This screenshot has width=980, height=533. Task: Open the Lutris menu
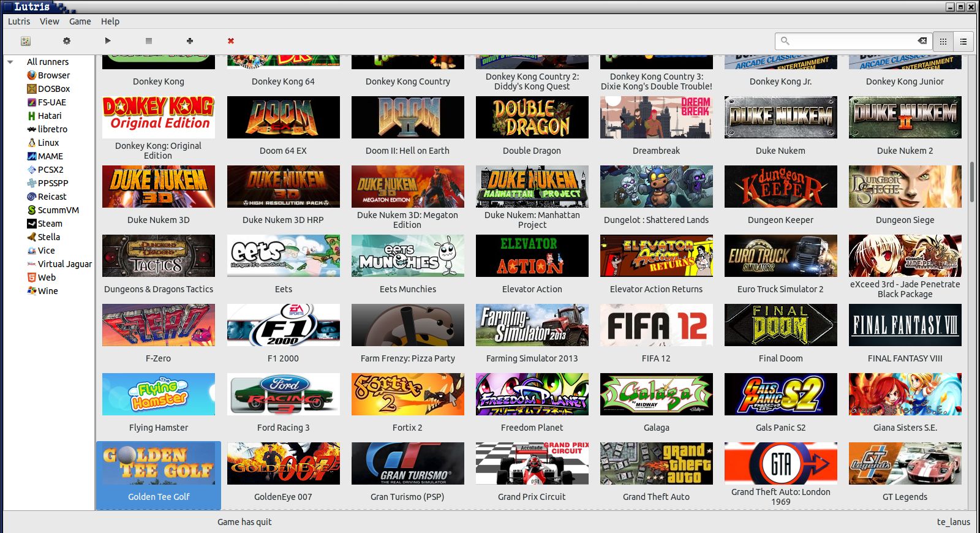(x=19, y=21)
